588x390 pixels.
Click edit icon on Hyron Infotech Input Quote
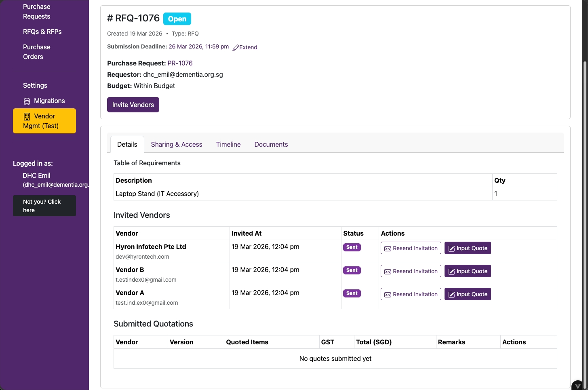(x=451, y=249)
